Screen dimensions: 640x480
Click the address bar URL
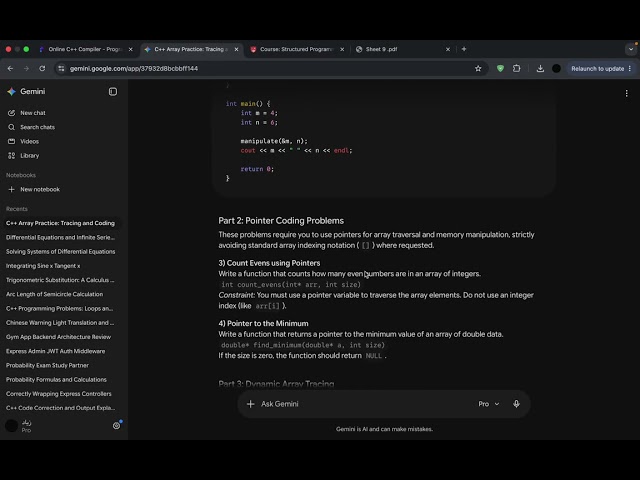(134, 69)
